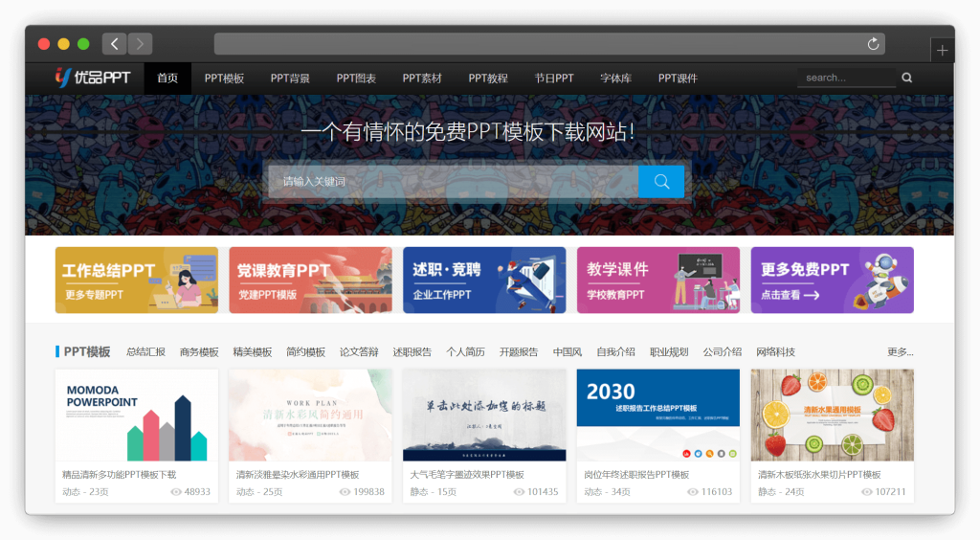Open the 节日PPT nav menu item

click(554, 79)
